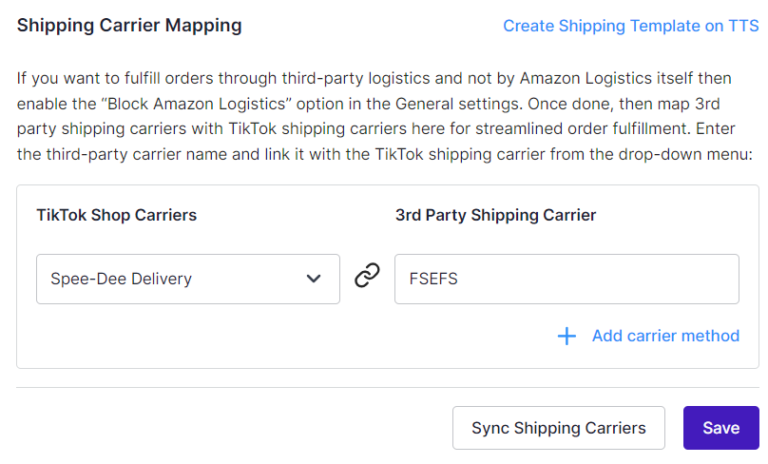Click the word TTS in the top link
Viewport: 768px width, 464px height.
(x=744, y=25)
